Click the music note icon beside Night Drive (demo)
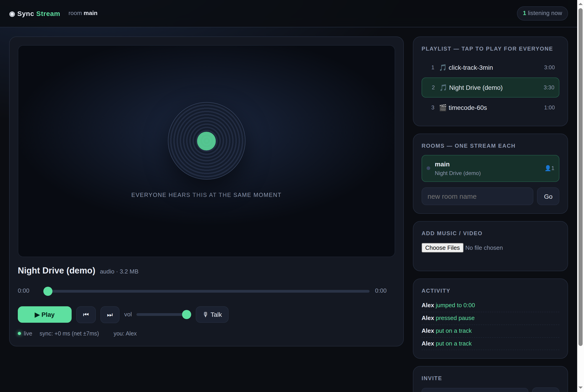The image size is (584, 392). tap(443, 88)
